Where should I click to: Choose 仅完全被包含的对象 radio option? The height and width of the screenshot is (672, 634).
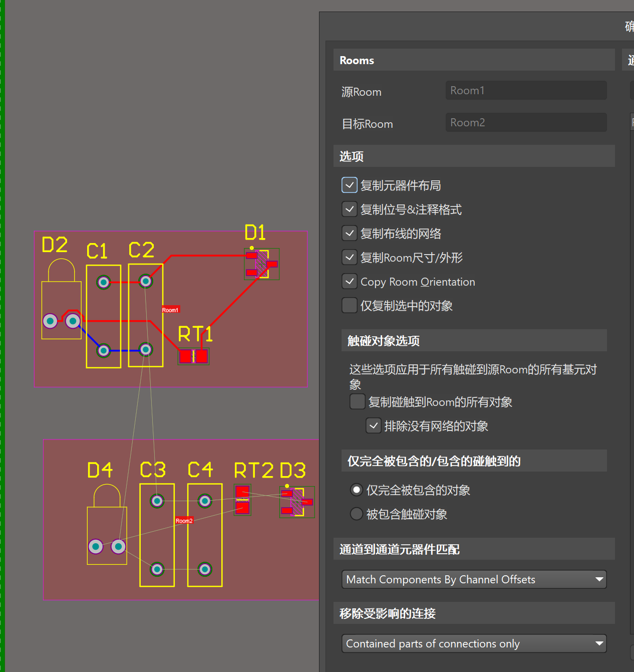coord(357,490)
